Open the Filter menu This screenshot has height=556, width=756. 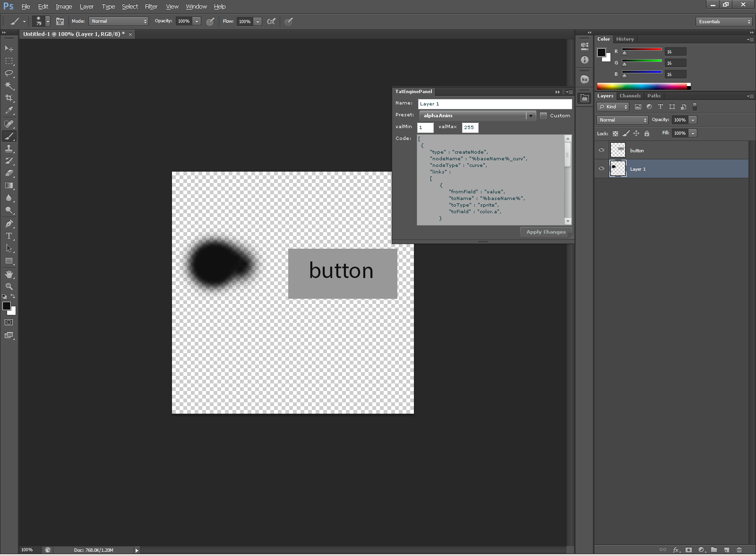[x=151, y=7]
